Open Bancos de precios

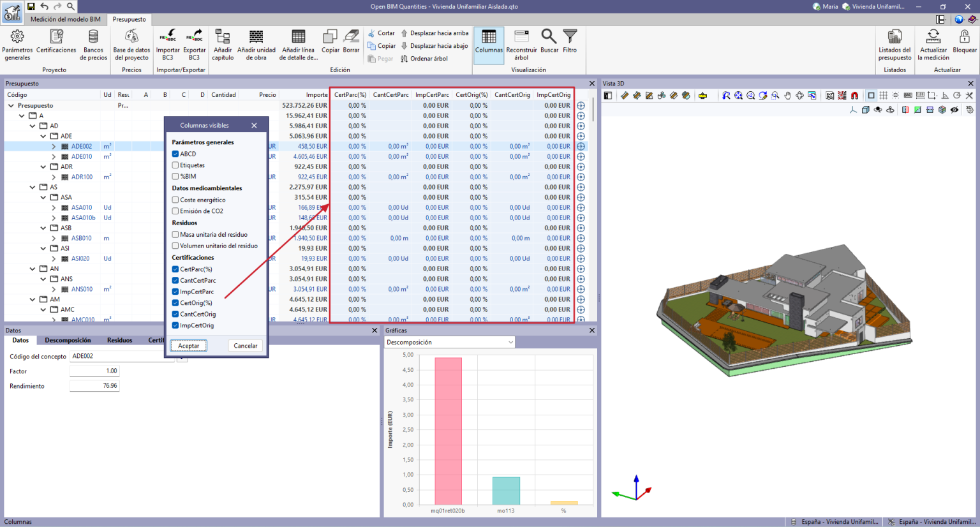click(x=93, y=45)
